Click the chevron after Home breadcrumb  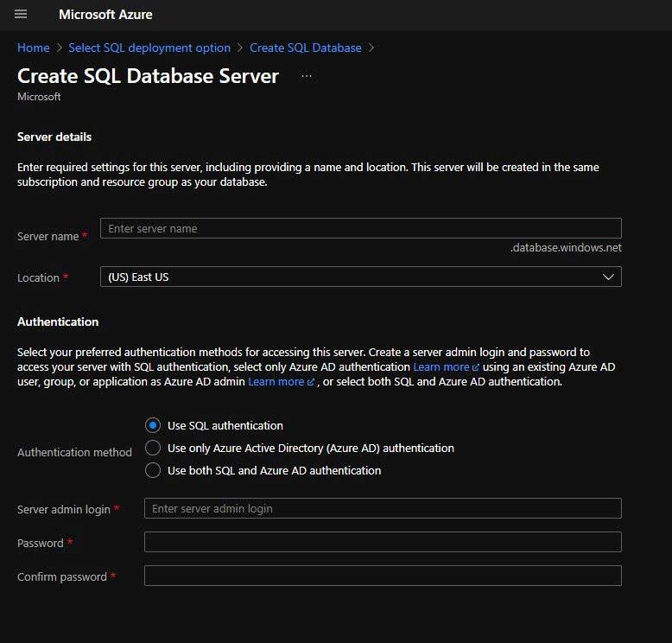coord(60,48)
